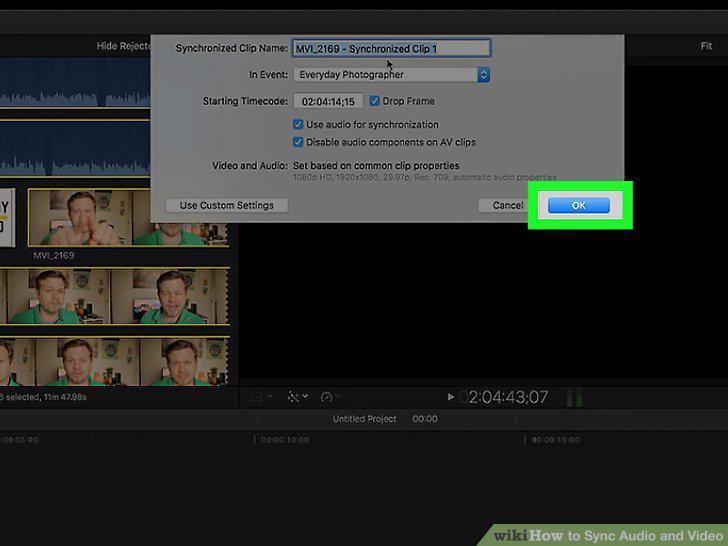Click the video properties text 1080p HD

(424, 177)
